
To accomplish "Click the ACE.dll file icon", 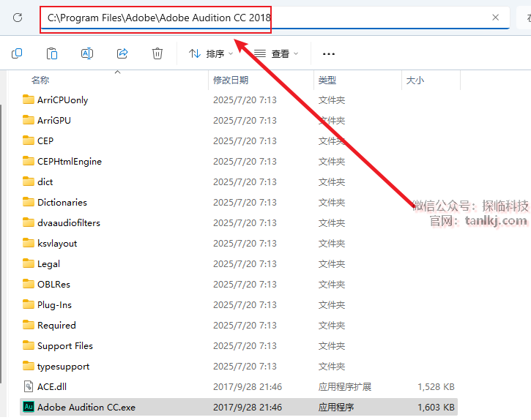I will (29, 386).
